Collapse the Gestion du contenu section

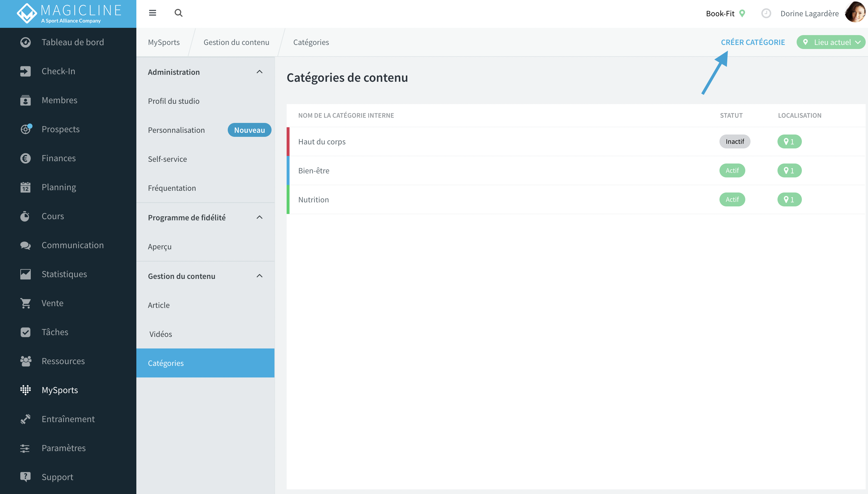pyautogui.click(x=259, y=276)
